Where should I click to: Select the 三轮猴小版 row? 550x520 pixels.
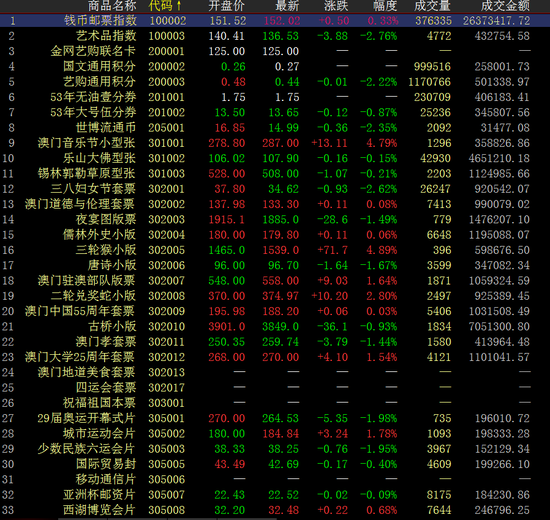pyautogui.click(x=275, y=250)
